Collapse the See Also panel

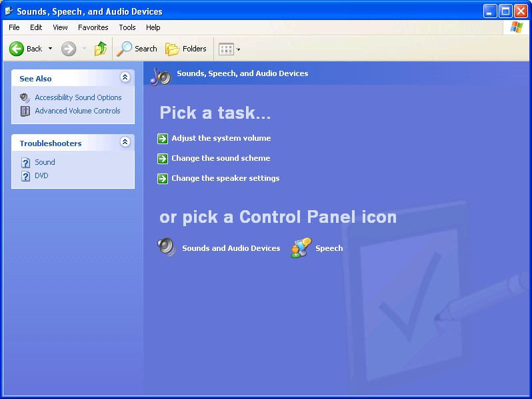(125, 77)
